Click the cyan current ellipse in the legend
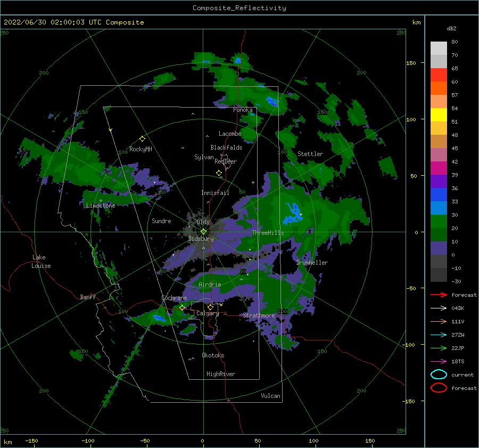The image size is (479, 448). coord(439,374)
